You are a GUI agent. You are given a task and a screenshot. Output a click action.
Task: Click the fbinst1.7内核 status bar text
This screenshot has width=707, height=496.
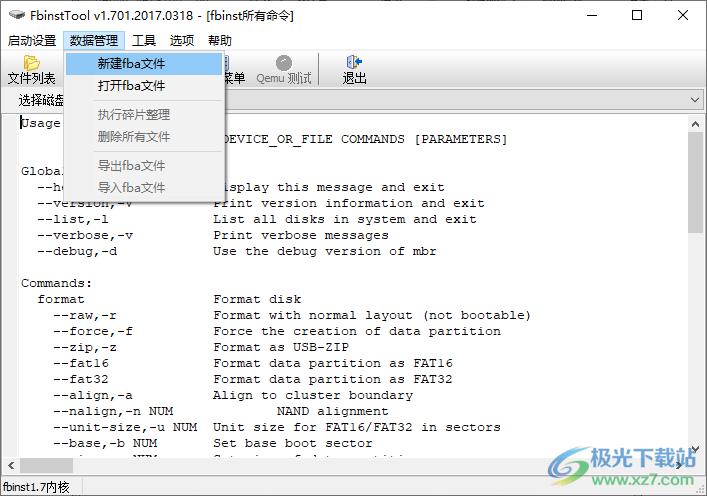(x=36, y=487)
